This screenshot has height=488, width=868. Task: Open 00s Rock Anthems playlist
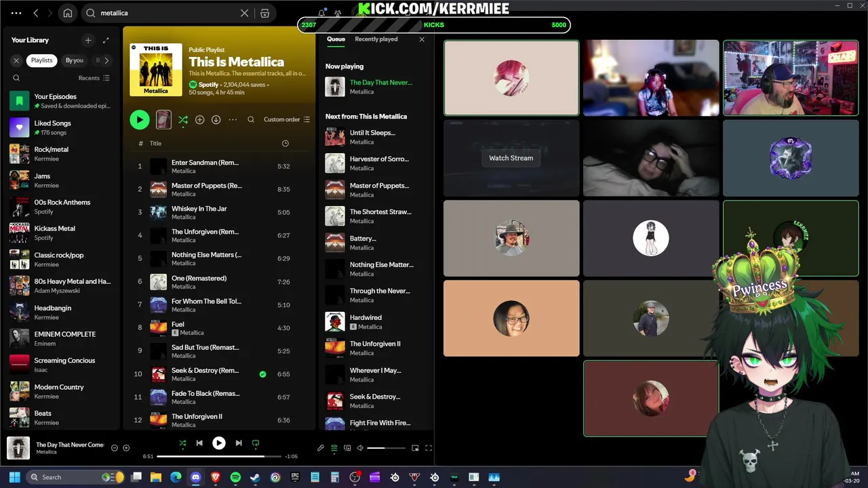coord(61,207)
